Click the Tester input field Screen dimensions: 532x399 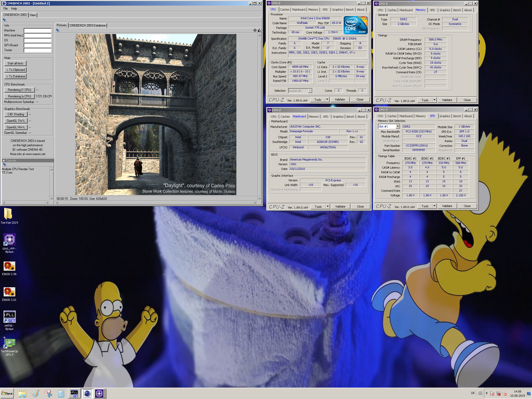(38, 50)
